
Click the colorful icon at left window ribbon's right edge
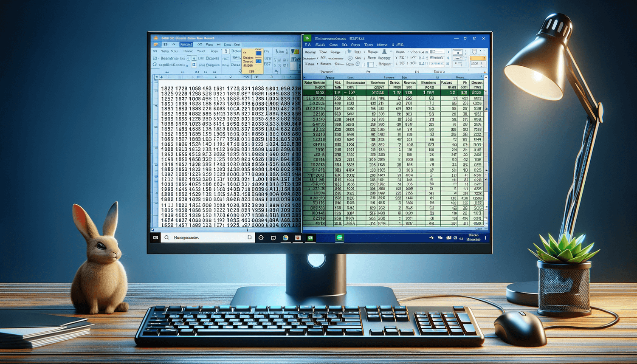(296, 52)
